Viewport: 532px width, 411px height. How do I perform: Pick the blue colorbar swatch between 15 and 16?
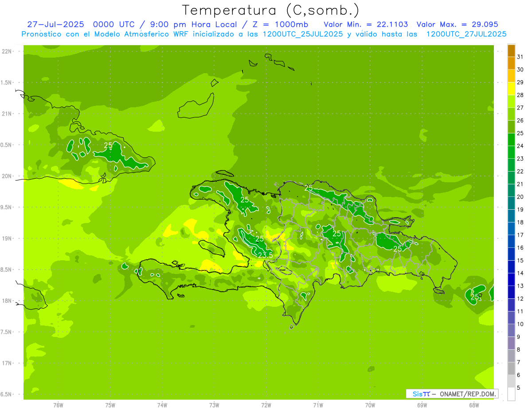tap(511, 254)
